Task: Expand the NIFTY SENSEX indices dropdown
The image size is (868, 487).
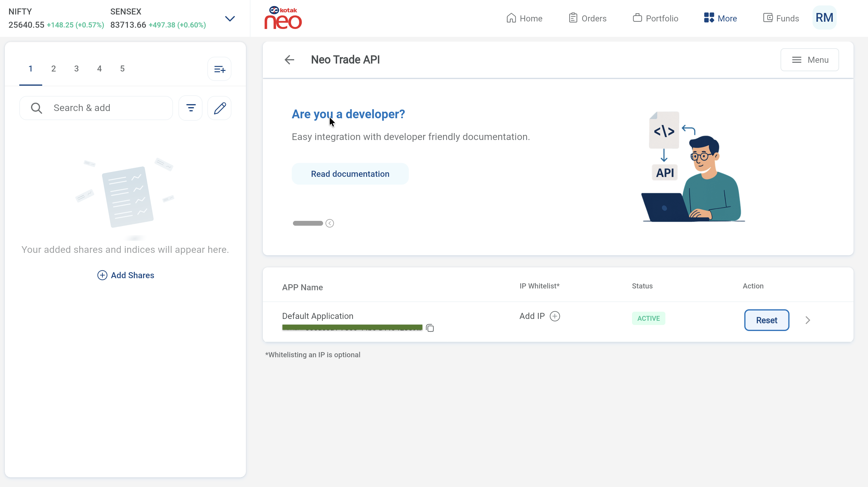Action: click(x=230, y=18)
